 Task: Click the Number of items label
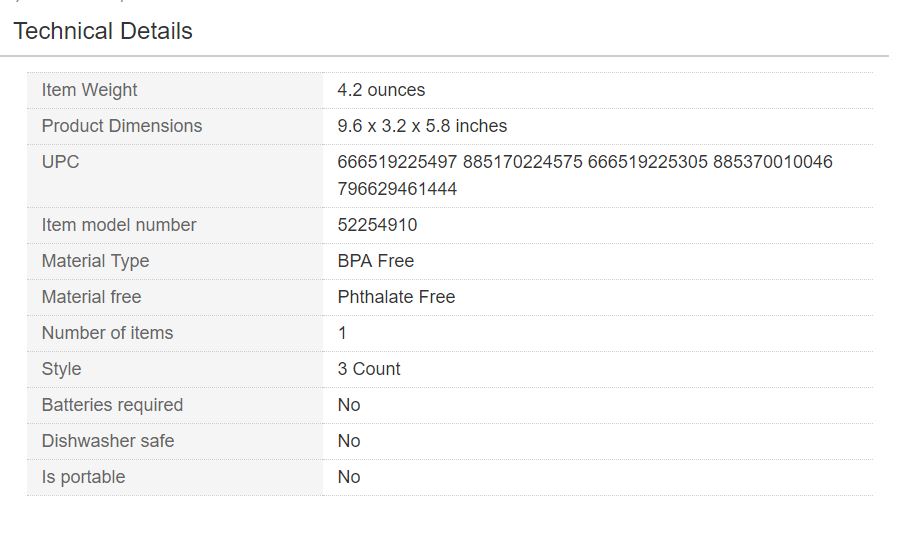(x=107, y=333)
